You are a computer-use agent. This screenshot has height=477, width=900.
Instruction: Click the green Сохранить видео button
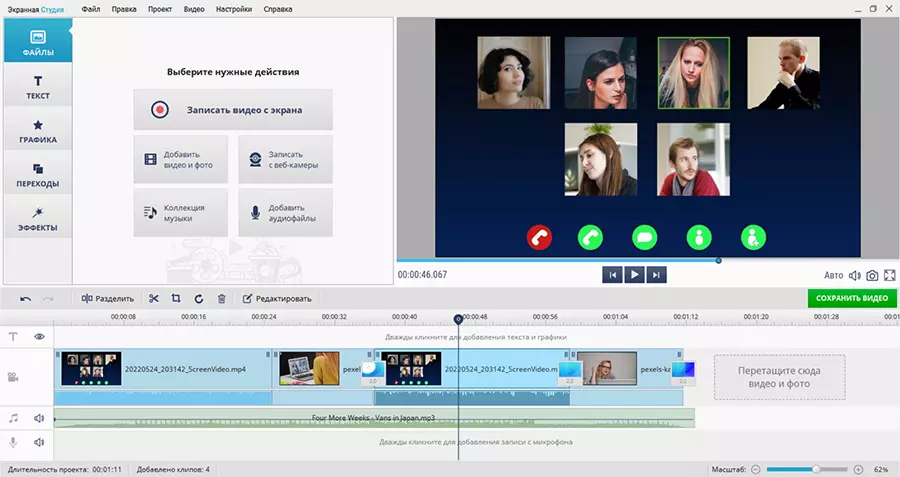(x=851, y=298)
